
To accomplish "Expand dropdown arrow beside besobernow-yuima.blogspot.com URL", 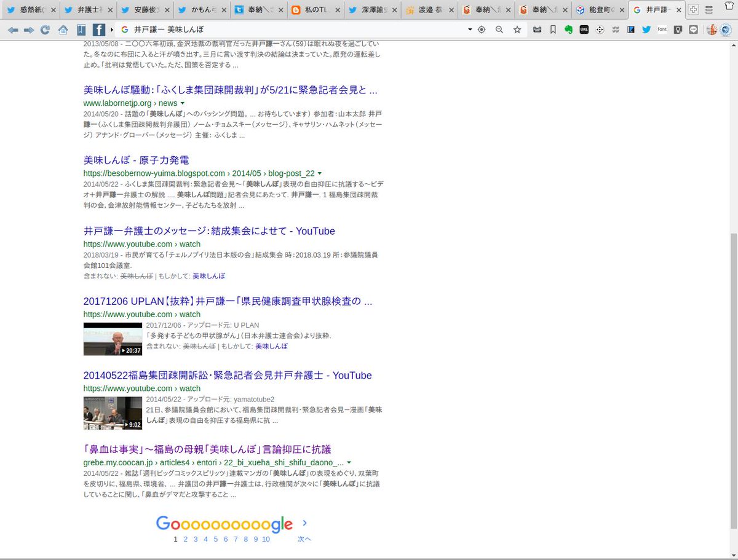I will coord(320,174).
